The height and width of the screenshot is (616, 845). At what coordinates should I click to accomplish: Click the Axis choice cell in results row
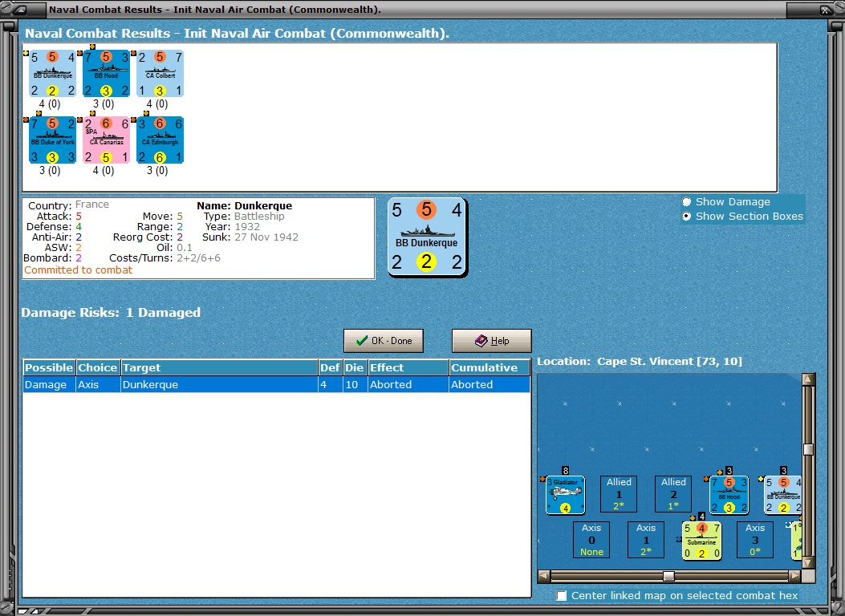(98, 384)
